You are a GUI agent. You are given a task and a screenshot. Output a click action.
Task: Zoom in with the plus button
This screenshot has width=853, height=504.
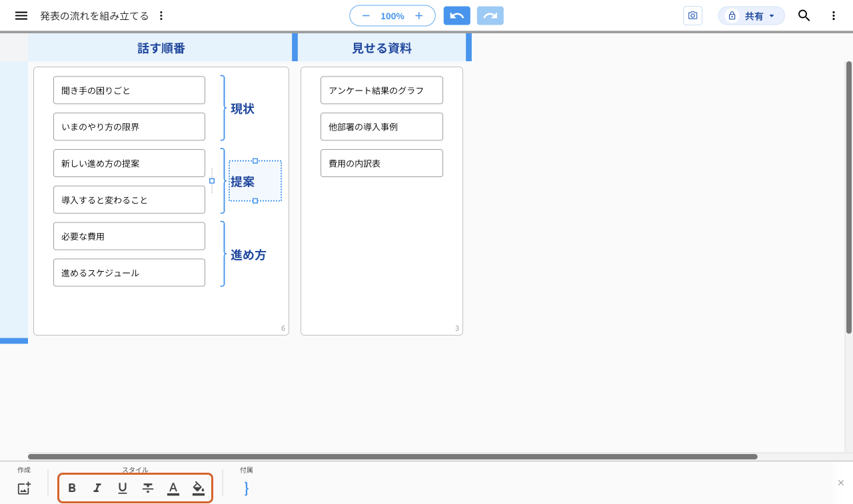pyautogui.click(x=419, y=15)
